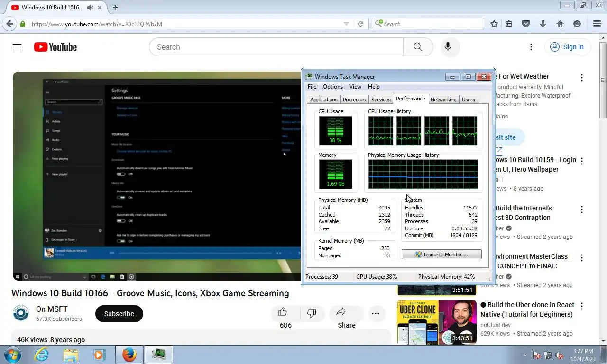The image size is (607, 364).
Task: Open Action Center flag tray icon
Action: pyautogui.click(x=537, y=355)
